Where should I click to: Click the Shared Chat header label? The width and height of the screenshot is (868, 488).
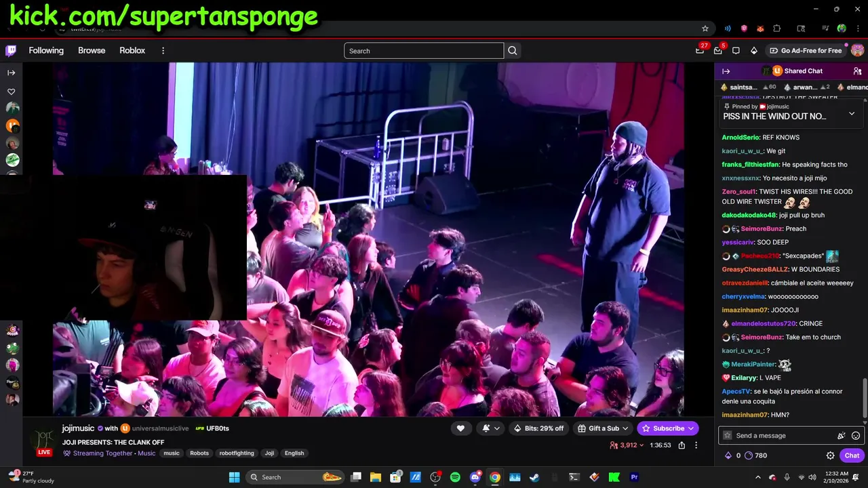(x=804, y=71)
